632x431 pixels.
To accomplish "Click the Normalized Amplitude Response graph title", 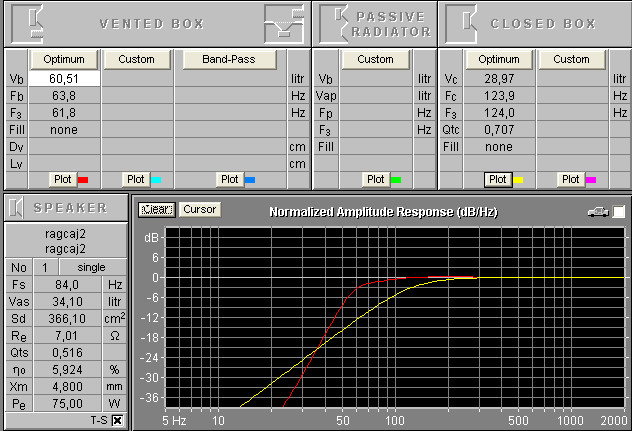I will click(x=383, y=212).
